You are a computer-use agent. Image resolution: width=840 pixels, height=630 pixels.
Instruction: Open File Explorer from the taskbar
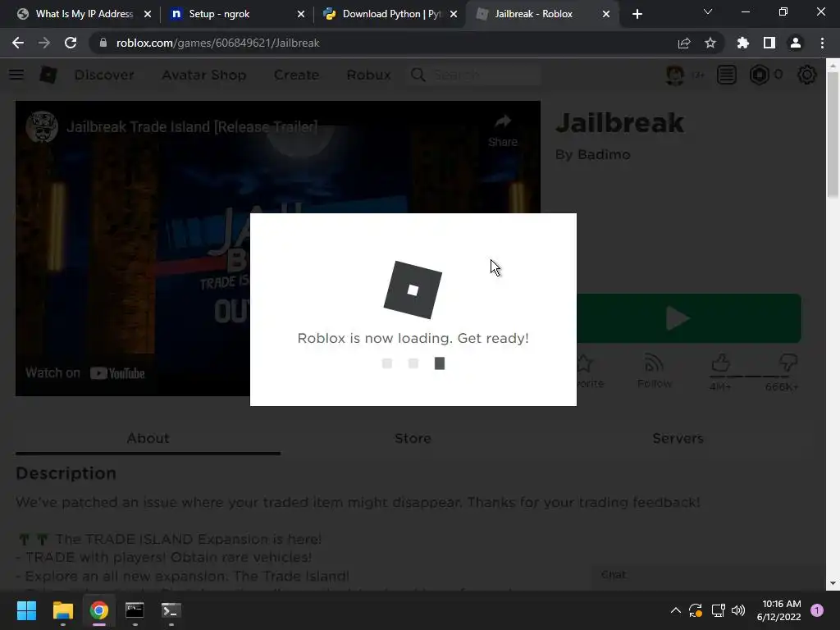(62, 610)
